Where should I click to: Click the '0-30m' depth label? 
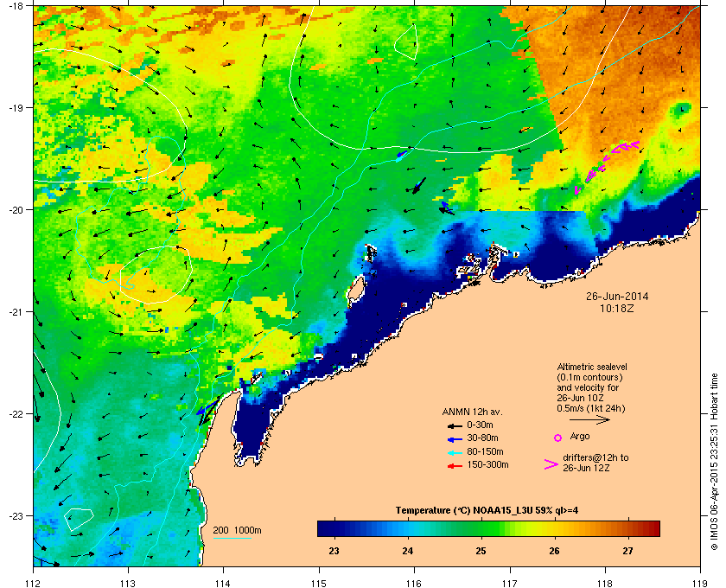pos(480,425)
